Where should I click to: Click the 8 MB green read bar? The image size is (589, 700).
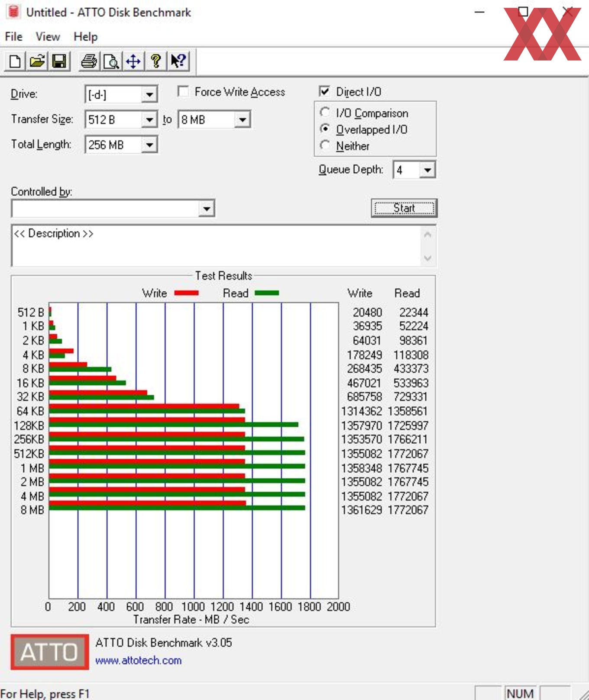pos(177,508)
